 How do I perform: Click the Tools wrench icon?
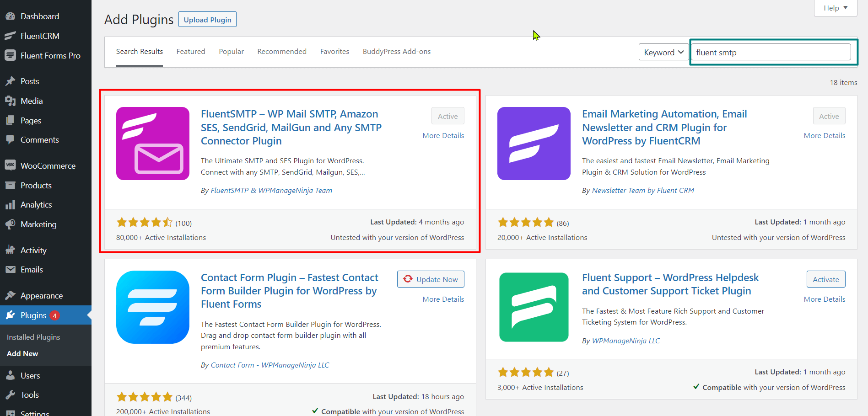pyautogui.click(x=10, y=395)
